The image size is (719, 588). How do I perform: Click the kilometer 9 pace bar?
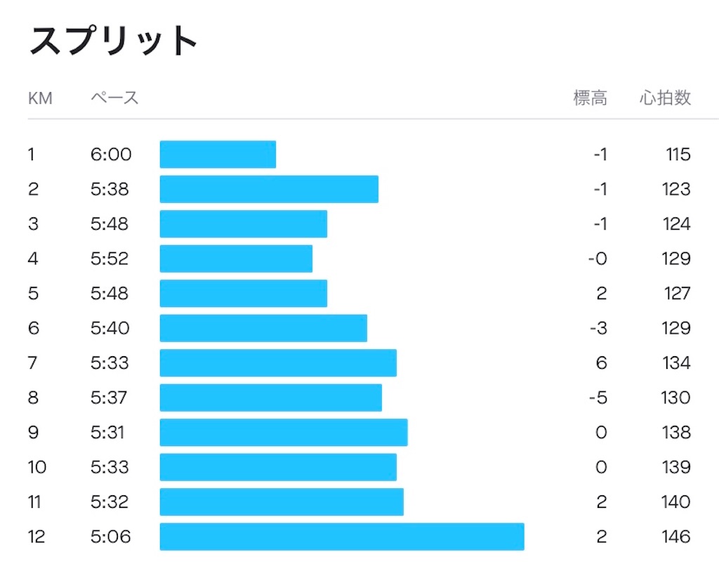tap(284, 433)
